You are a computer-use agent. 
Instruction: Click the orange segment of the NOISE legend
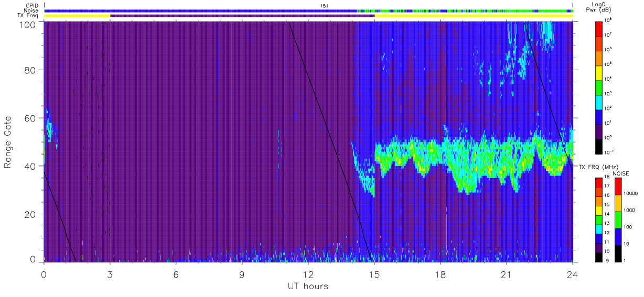pyautogui.click(x=618, y=203)
